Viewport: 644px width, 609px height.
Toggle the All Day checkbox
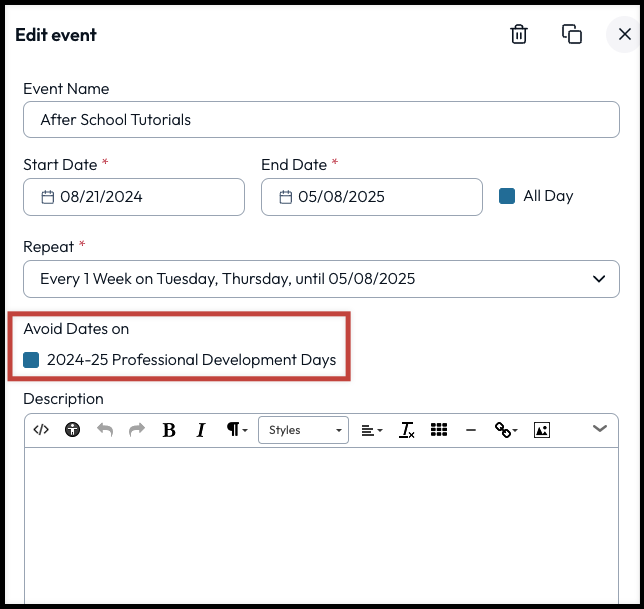click(x=507, y=196)
